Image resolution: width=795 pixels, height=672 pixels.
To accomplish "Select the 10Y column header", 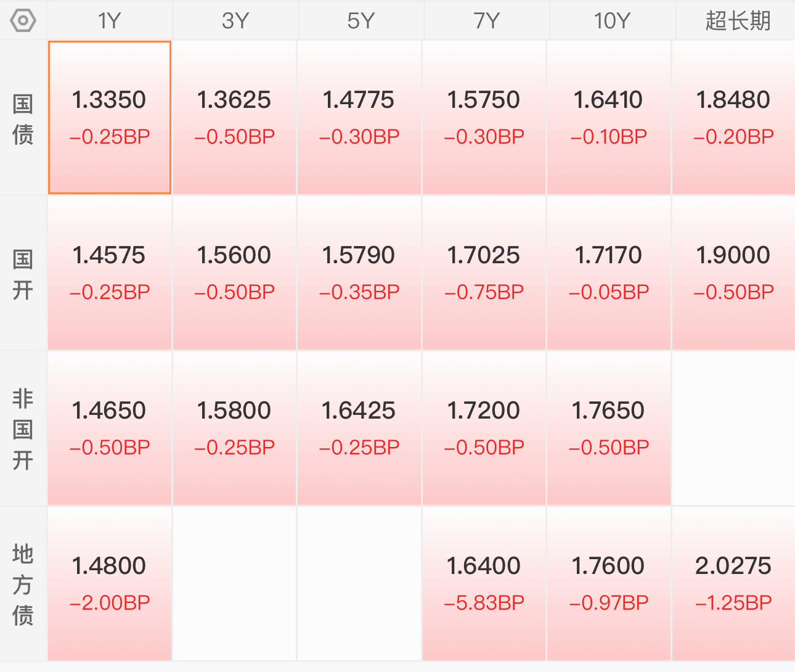I will point(612,20).
